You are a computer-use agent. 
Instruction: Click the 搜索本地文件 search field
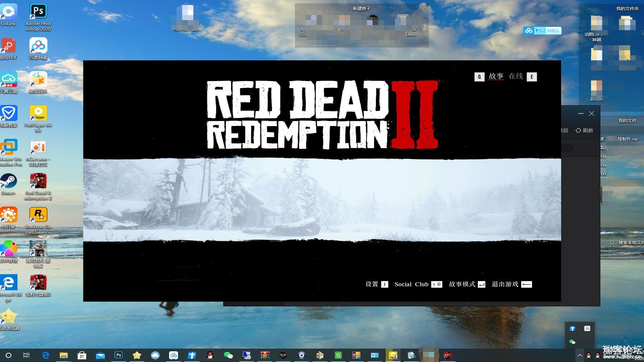pyautogui.click(x=627, y=242)
